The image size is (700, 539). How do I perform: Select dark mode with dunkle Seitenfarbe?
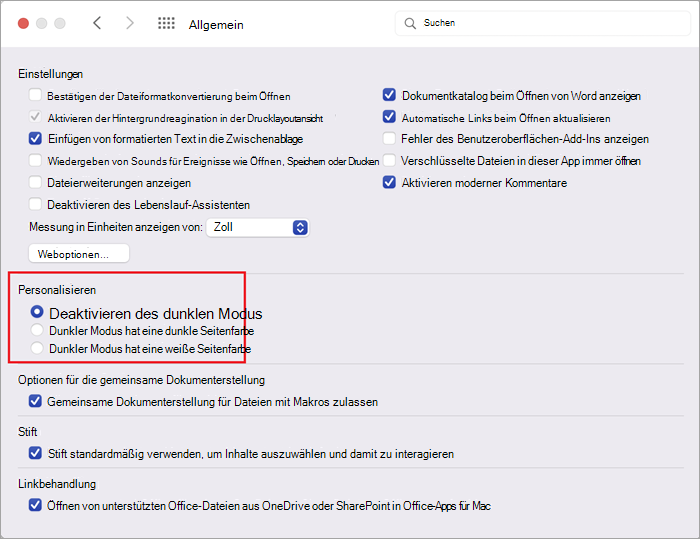37,330
